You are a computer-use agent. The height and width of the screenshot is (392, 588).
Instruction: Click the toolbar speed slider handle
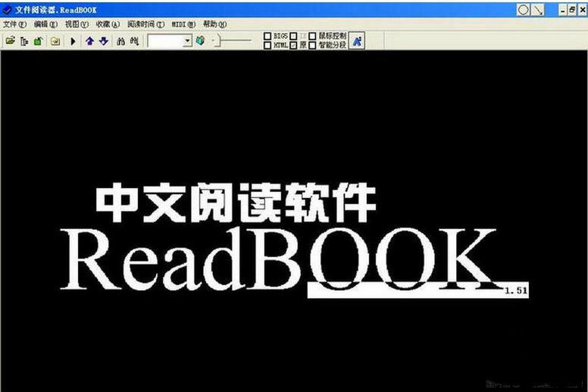tap(217, 40)
